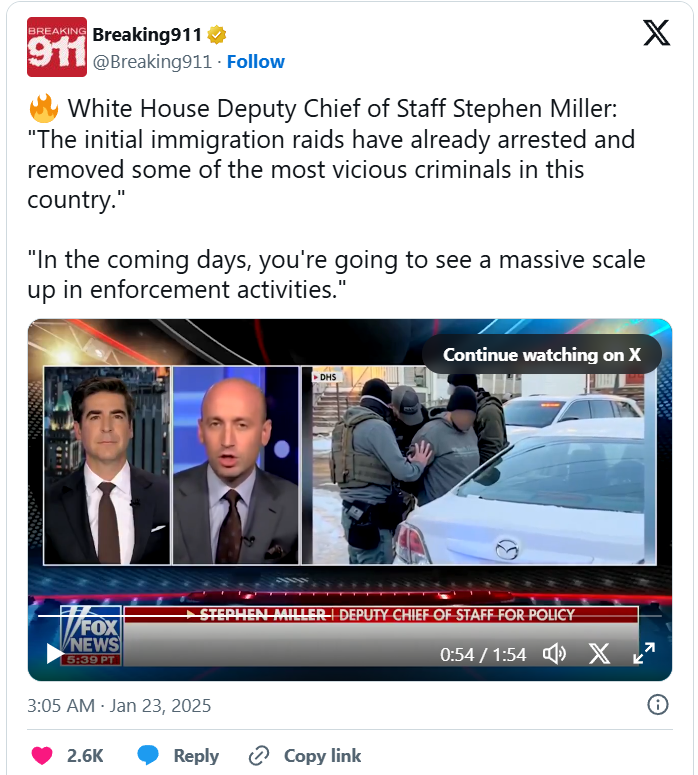
Task: Click the gold verified badge
Action: [x=217, y=35]
